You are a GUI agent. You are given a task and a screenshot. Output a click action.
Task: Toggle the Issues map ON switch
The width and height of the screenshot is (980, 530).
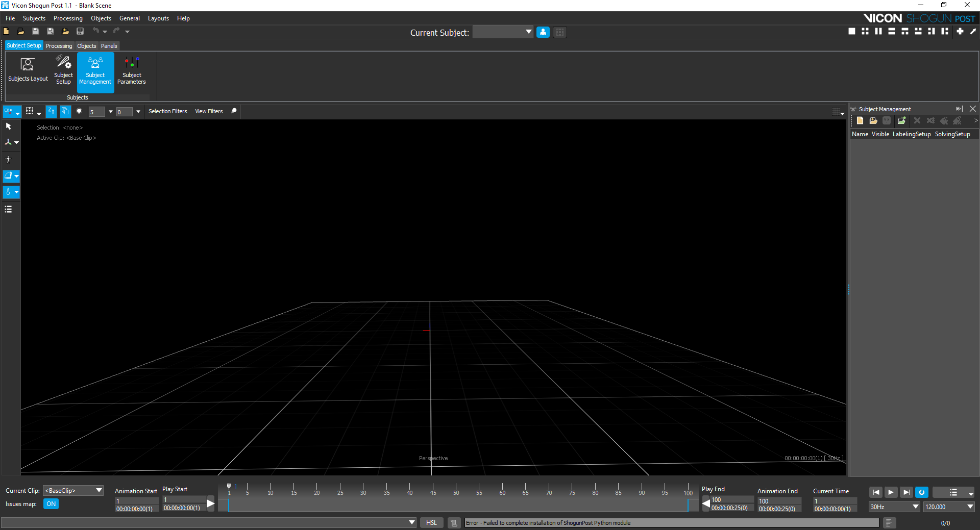(51, 504)
